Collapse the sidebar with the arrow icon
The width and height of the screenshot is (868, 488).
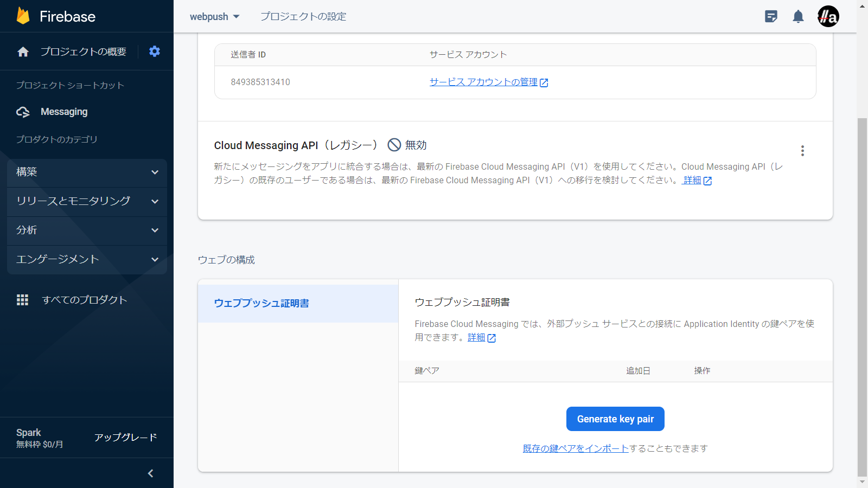(x=151, y=473)
